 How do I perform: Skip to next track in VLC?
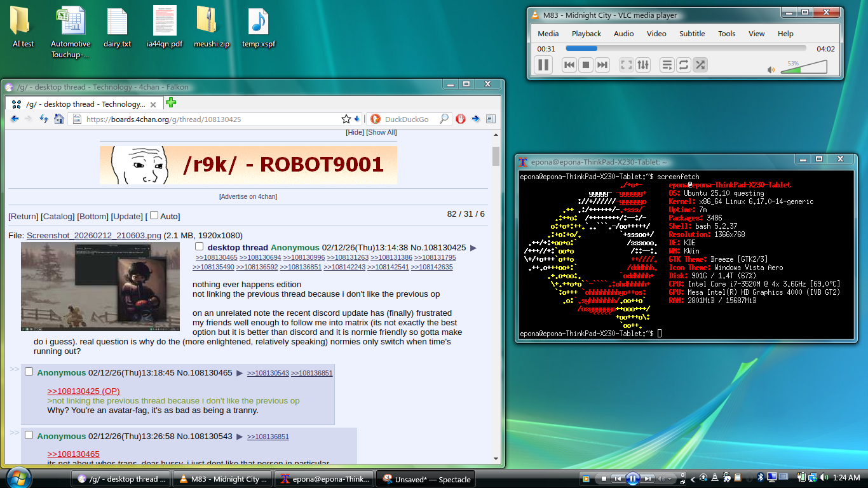pyautogui.click(x=602, y=65)
